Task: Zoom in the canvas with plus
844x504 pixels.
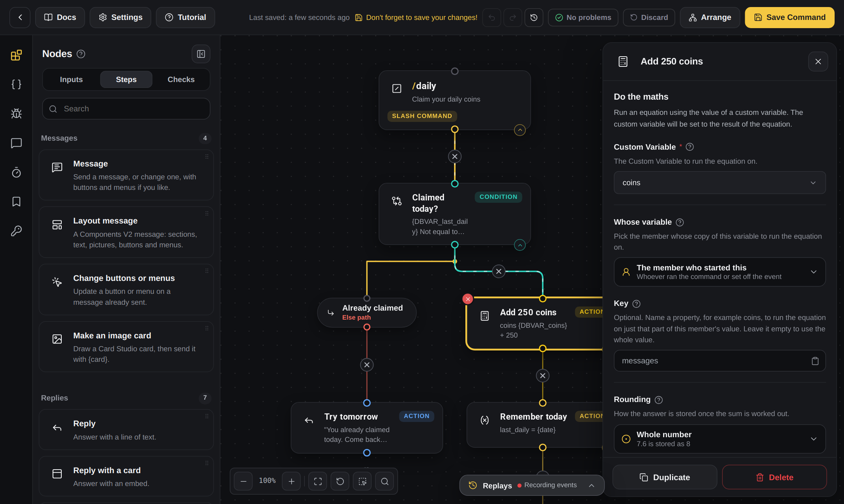Action: (291, 481)
